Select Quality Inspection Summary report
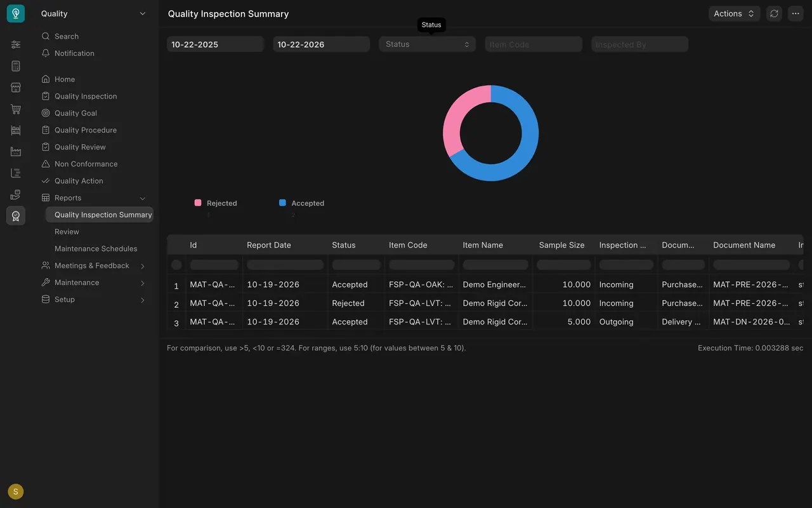Viewport: 812px width, 508px height. [100, 215]
